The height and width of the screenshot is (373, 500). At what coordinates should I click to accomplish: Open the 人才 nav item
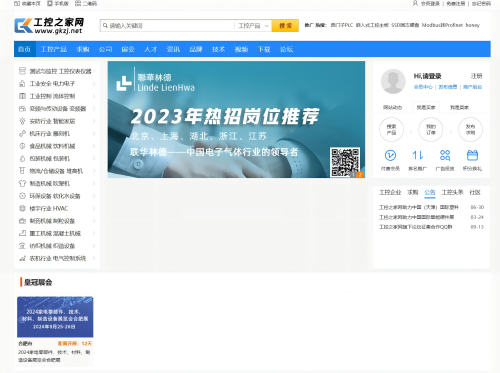point(151,49)
